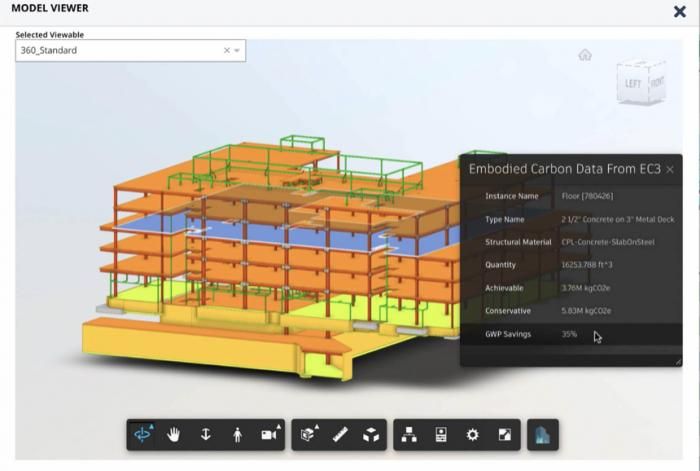Click the EC3 embodied carbon building icon
700x471 pixels.
542,434
